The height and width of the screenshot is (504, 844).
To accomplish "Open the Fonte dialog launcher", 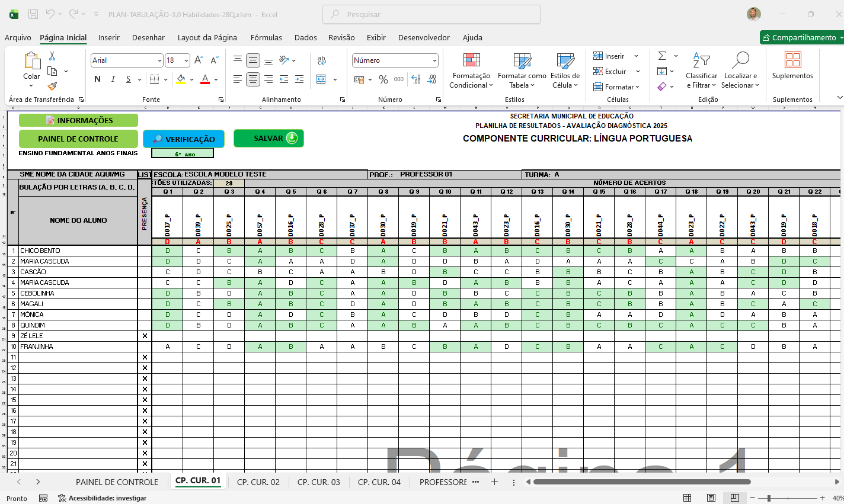I will (221, 99).
